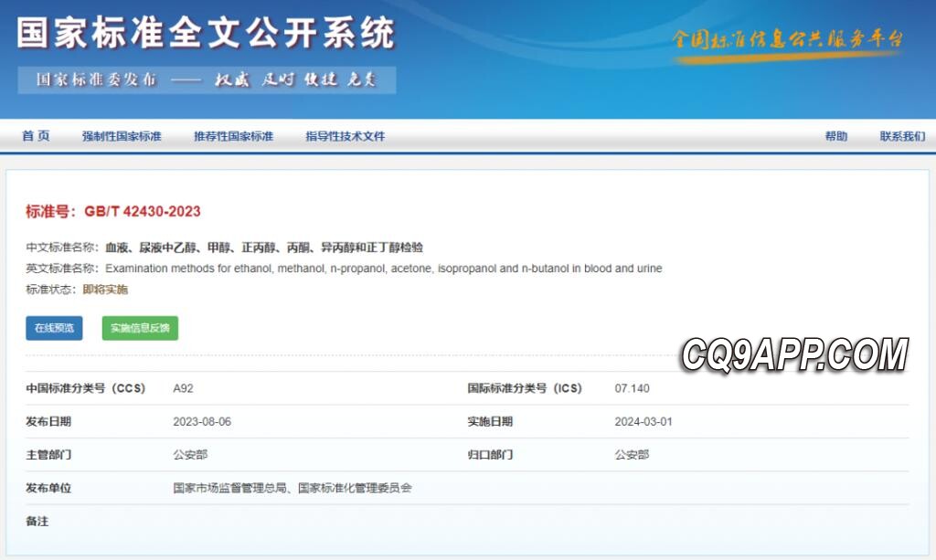Click the status value 即将实施

click(x=105, y=290)
